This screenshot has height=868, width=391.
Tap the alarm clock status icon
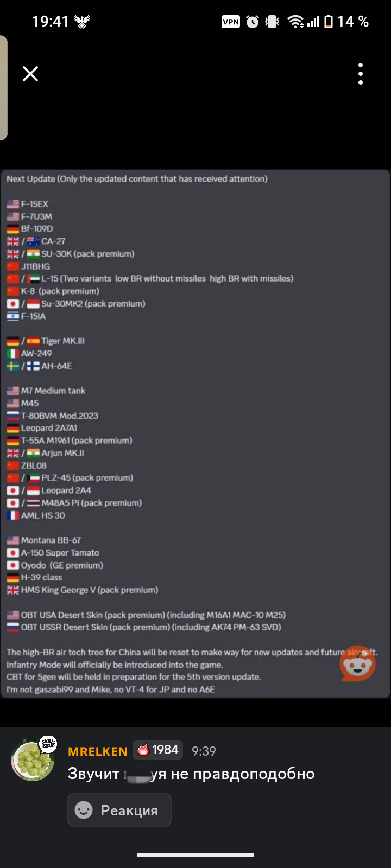point(253,22)
